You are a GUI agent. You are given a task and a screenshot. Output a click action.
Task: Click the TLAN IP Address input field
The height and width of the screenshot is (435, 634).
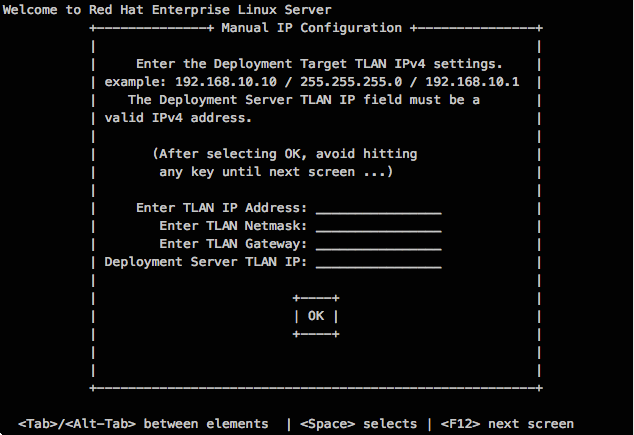[x=378, y=208]
